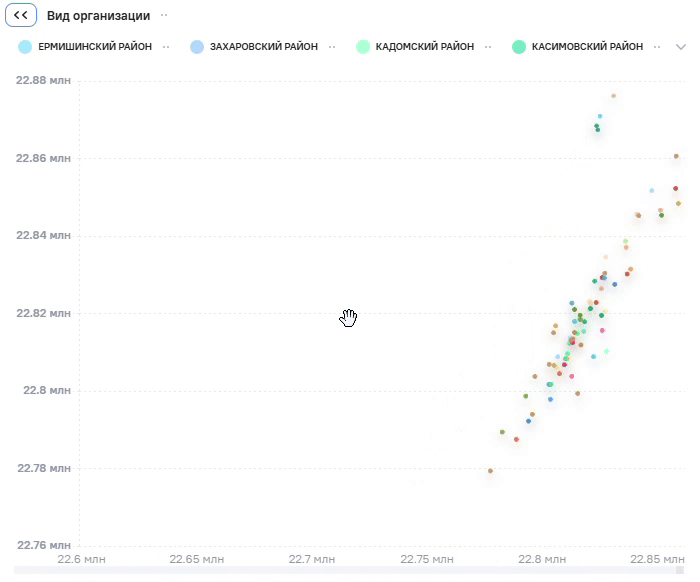
Task: Toggle КАДОМСКИЙ РАЙОН legend series
Action: tap(425, 46)
